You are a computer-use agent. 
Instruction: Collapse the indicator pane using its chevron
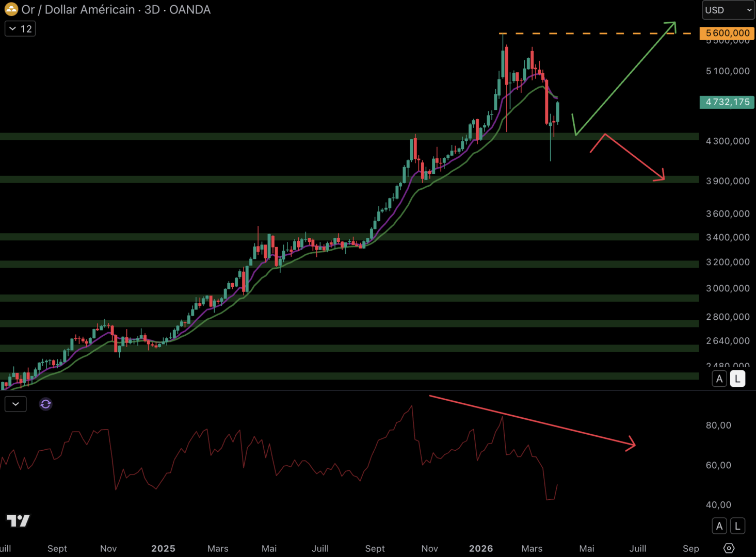pos(15,404)
